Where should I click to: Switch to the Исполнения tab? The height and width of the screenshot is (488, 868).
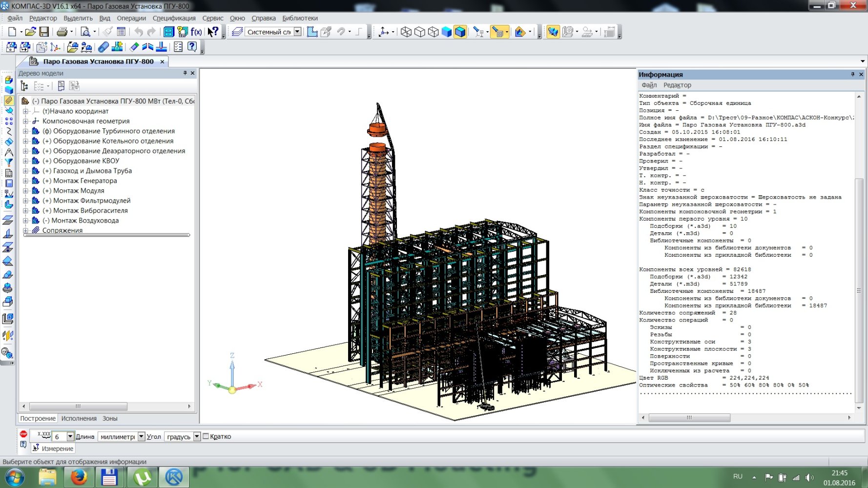coord(79,418)
